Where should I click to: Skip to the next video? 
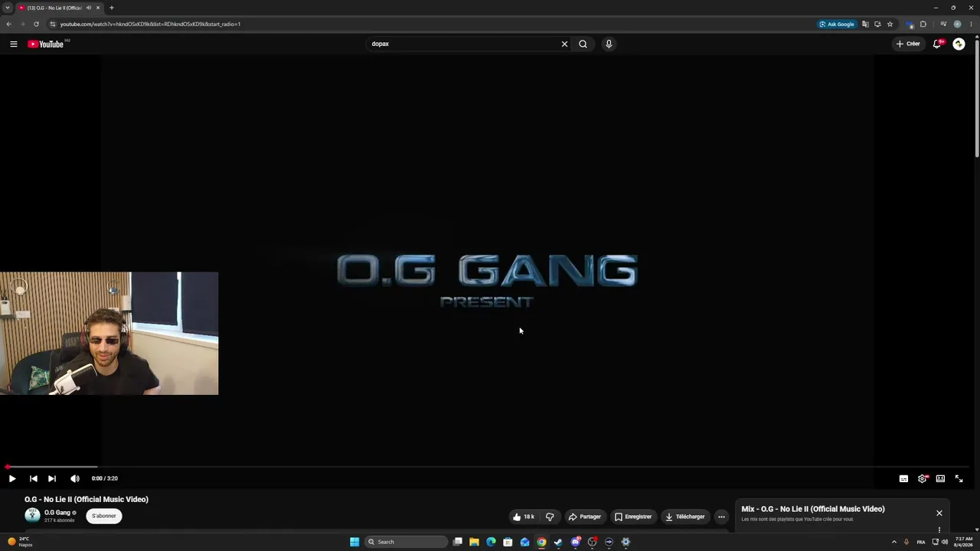(x=51, y=478)
